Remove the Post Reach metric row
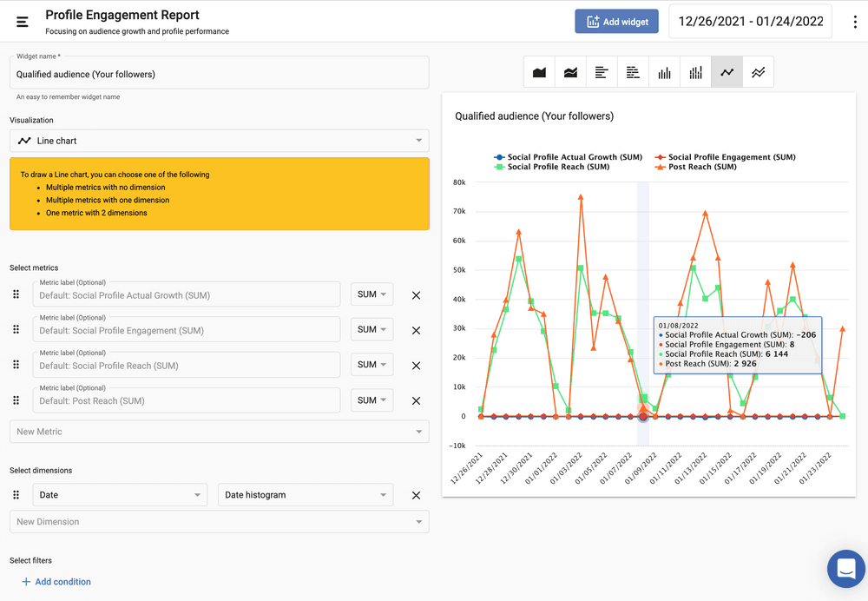 click(416, 401)
